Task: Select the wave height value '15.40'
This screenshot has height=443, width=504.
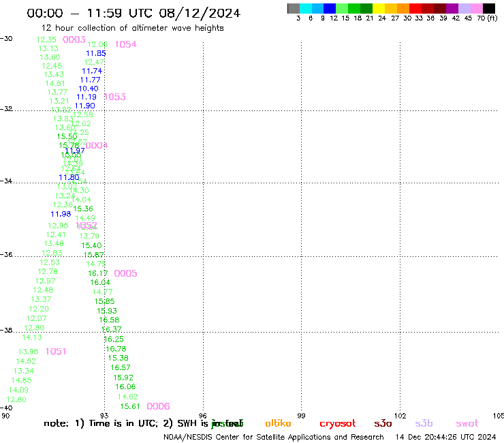Action: click(x=91, y=245)
